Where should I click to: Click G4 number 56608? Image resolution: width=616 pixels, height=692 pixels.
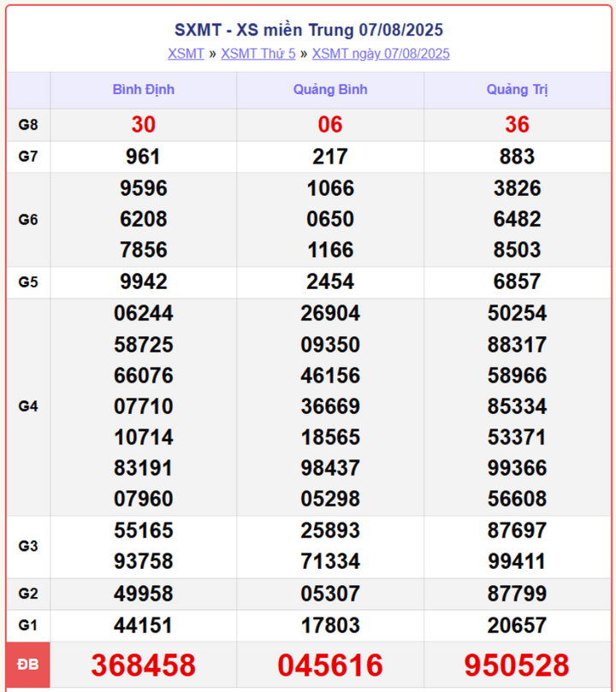517,500
